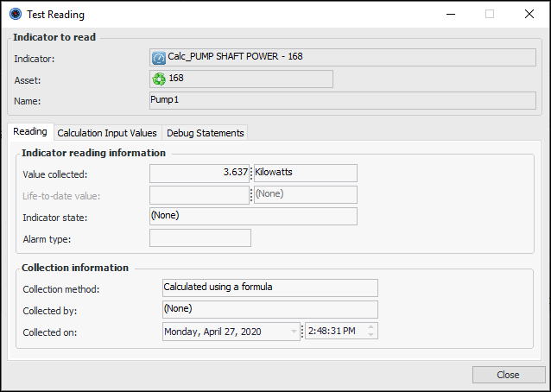
Task: Click the Value collected field showing 3.637
Action: pos(199,174)
